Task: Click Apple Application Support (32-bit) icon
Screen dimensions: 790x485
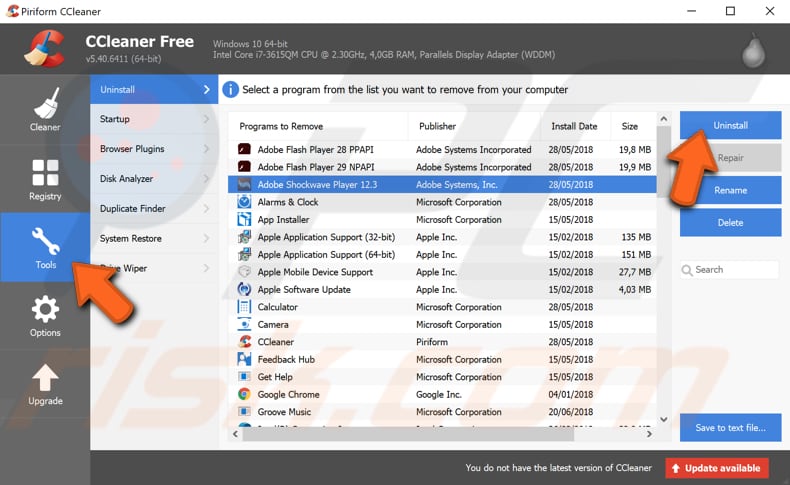Action: point(244,237)
